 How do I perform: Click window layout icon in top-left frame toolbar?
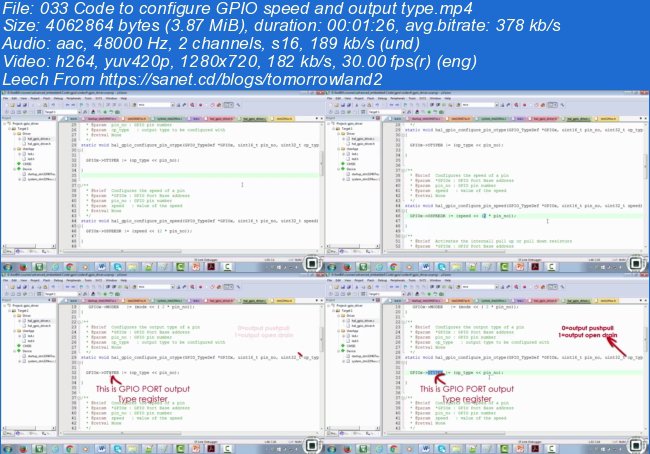click(x=228, y=105)
